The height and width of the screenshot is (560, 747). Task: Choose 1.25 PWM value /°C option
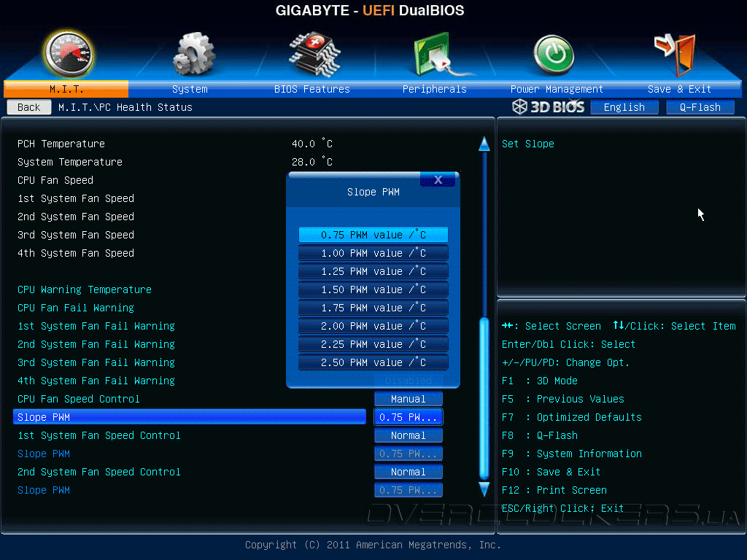373,271
